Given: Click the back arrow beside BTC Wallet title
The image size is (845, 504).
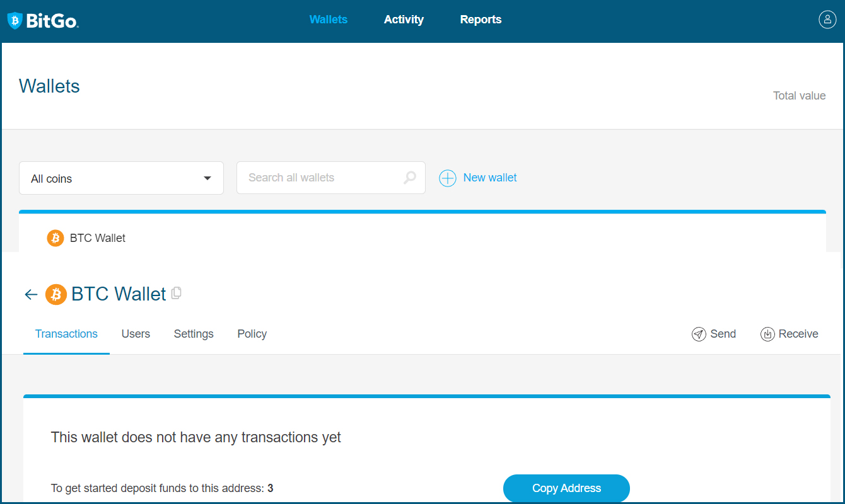Looking at the screenshot, I should coord(31,294).
